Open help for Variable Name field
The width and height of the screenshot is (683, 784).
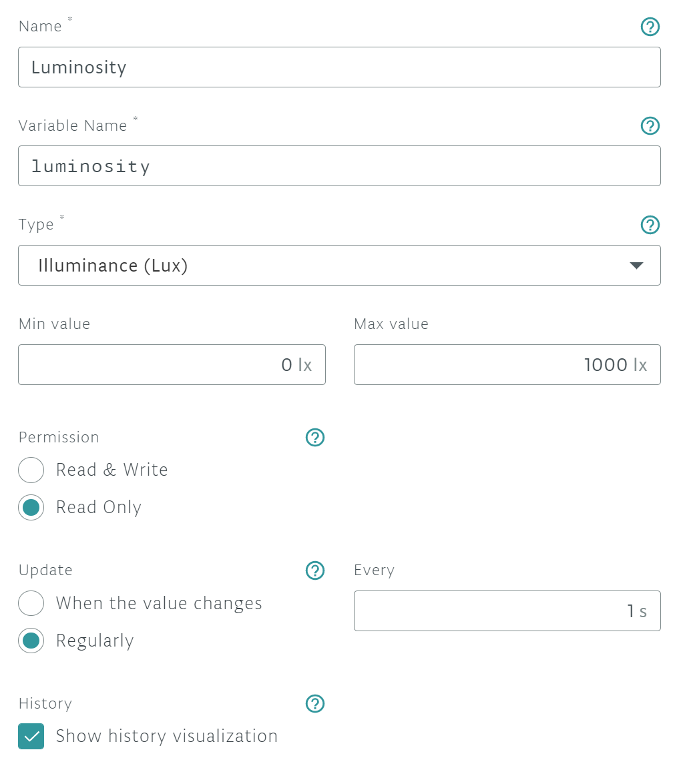[650, 126]
